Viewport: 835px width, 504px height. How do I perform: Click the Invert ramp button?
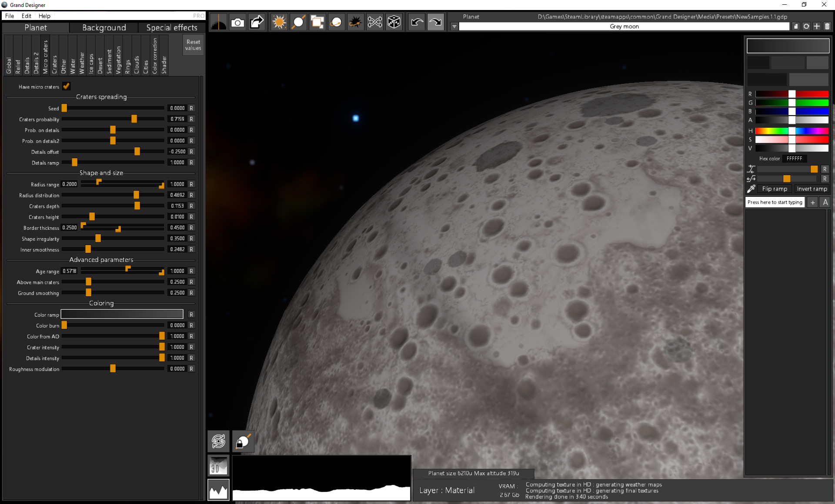click(x=812, y=189)
